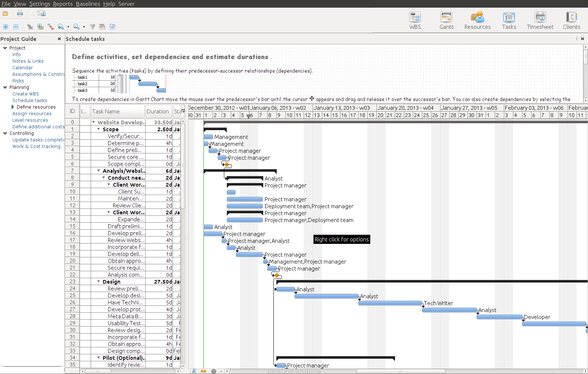Screen dimensions: 588x374
Task: Click the blue minus collapse-all icon
Action: (16, 27)
